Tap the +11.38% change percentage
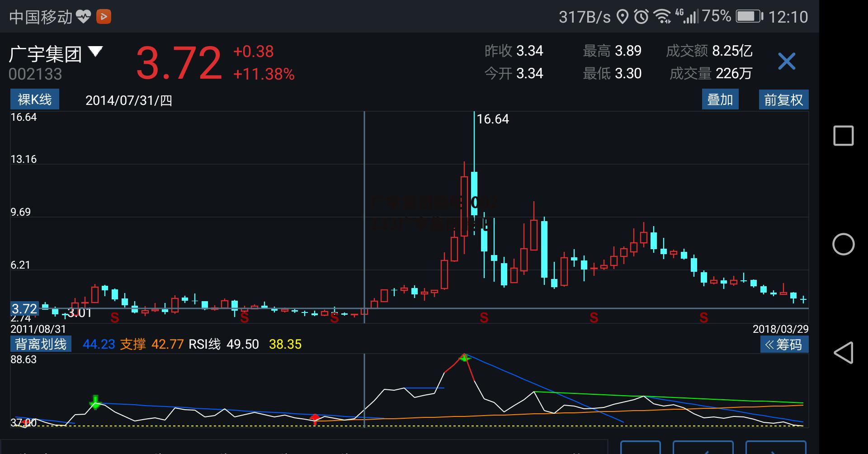The image size is (868, 454). point(264,74)
